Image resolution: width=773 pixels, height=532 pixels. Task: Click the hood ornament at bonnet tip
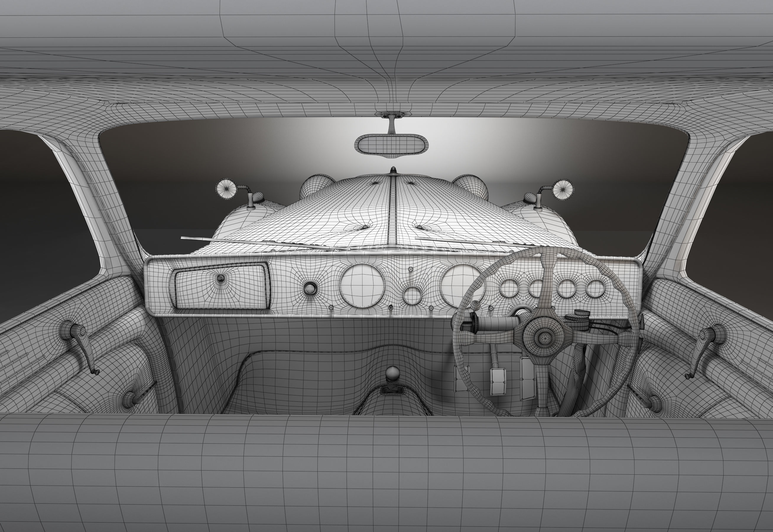pyautogui.click(x=393, y=171)
